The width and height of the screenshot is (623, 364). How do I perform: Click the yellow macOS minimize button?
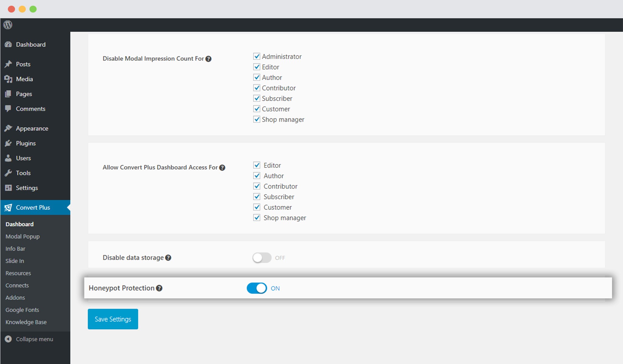22,9
